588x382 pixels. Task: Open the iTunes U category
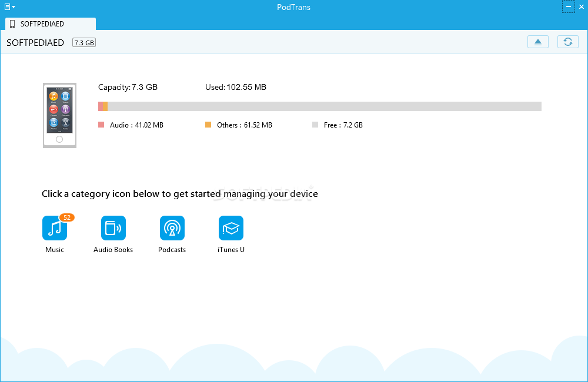[x=231, y=228]
